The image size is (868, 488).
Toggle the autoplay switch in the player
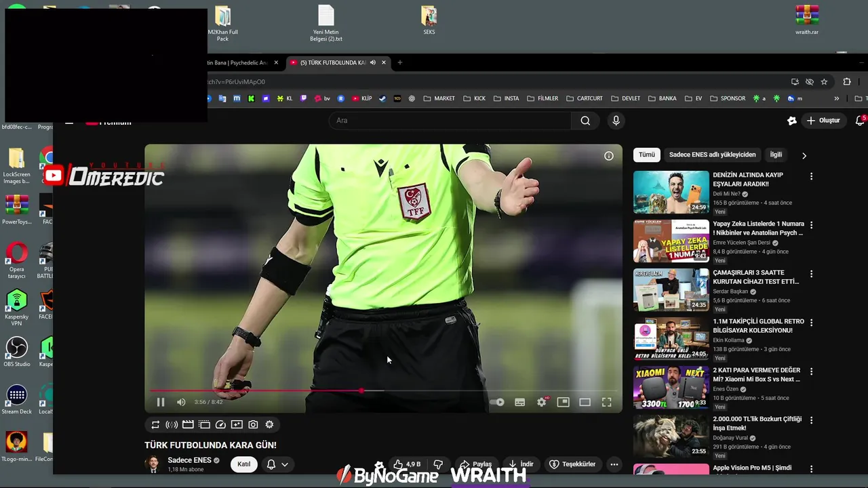point(497,402)
